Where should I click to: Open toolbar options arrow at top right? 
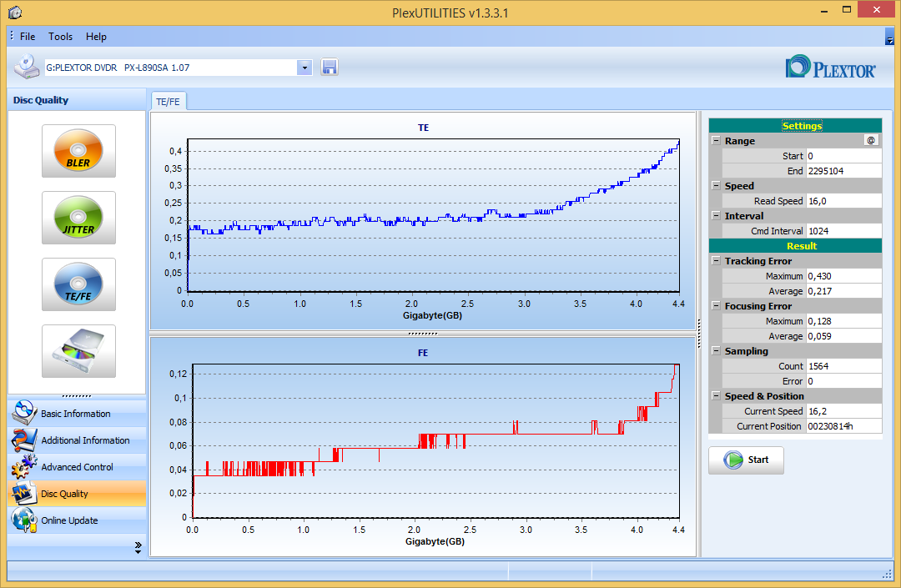889,38
